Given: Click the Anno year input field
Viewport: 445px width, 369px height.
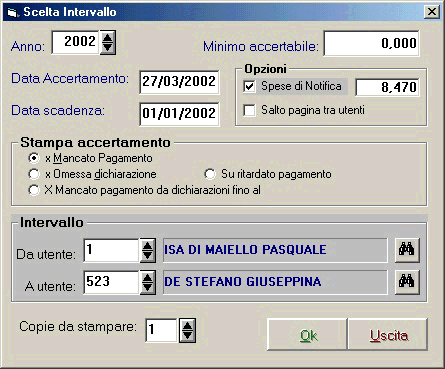Looking at the screenshot, I should 76,42.
